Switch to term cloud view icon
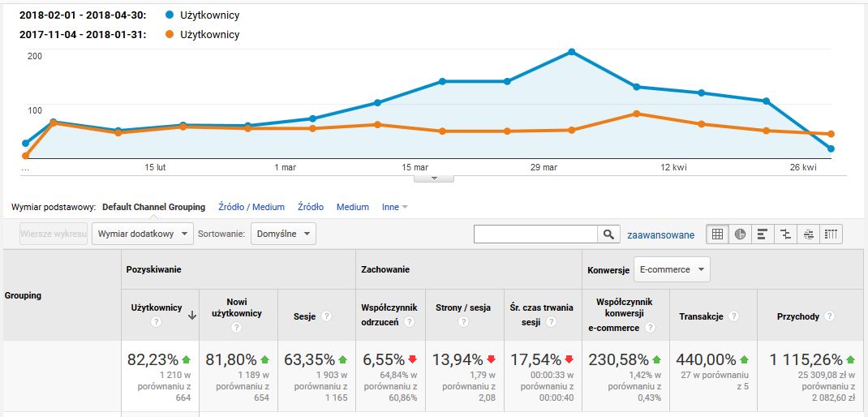Viewport: 868px width, 417px height. (x=808, y=234)
